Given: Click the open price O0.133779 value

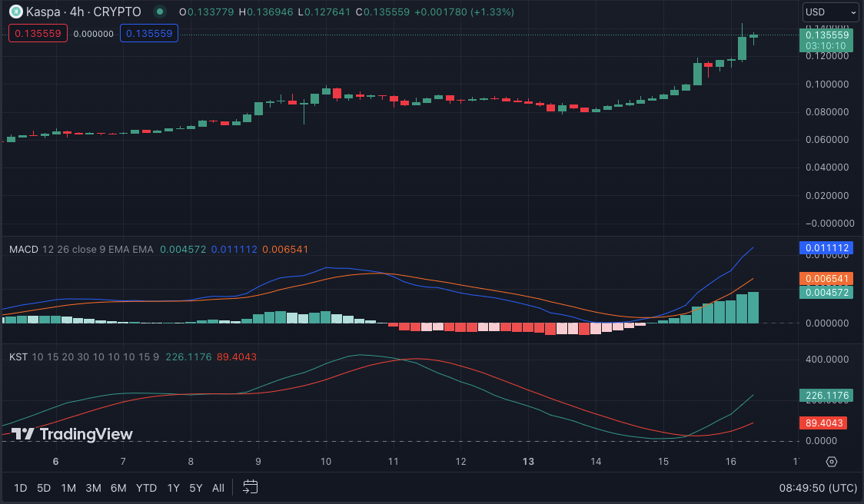Looking at the screenshot, I should pyautogui.click(x=207, y=12).
